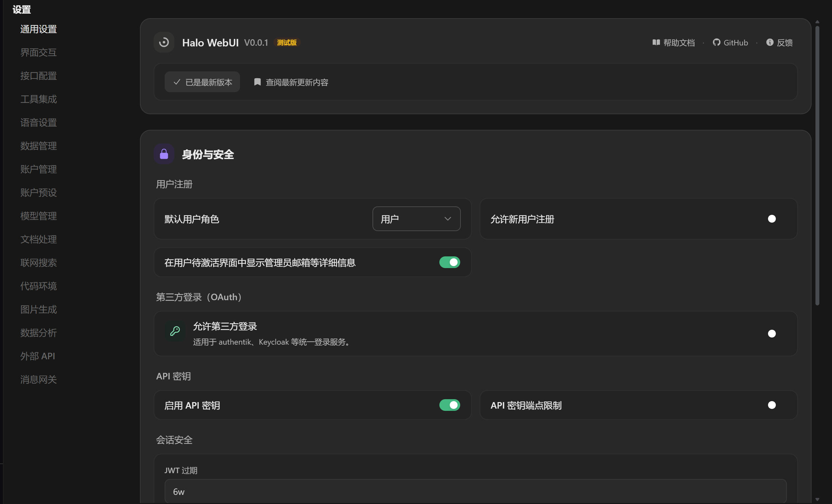Click 身份与安全 section heading
Screen dimensions: 832x504
coord(208,154)
